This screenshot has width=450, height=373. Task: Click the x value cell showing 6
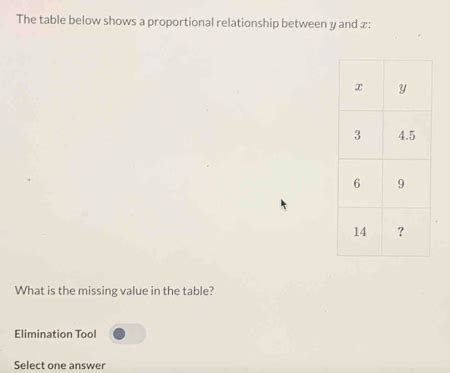[360, 183]
